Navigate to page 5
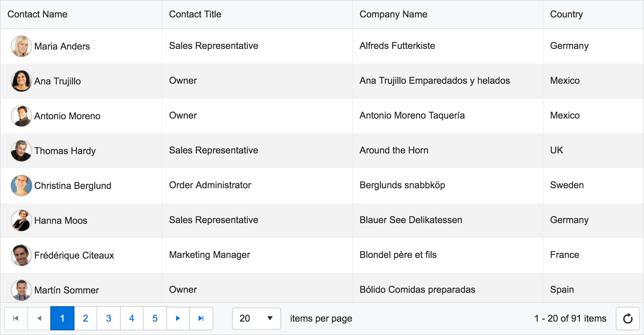 click(x=155, y=318)
